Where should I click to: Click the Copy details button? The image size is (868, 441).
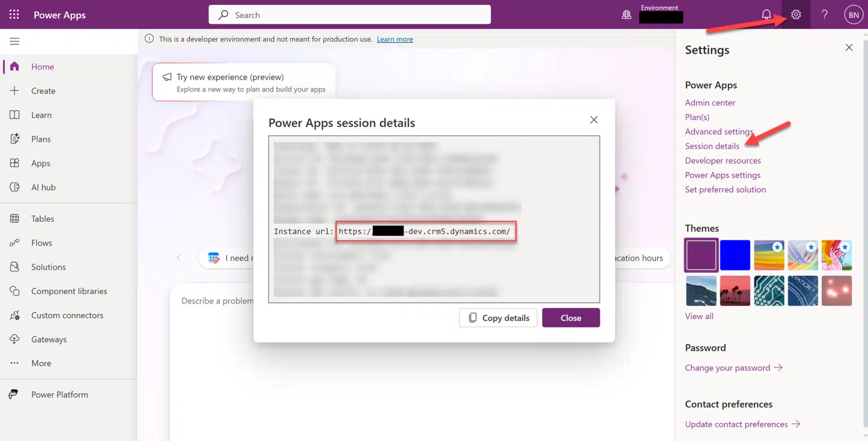pos(498,317)
